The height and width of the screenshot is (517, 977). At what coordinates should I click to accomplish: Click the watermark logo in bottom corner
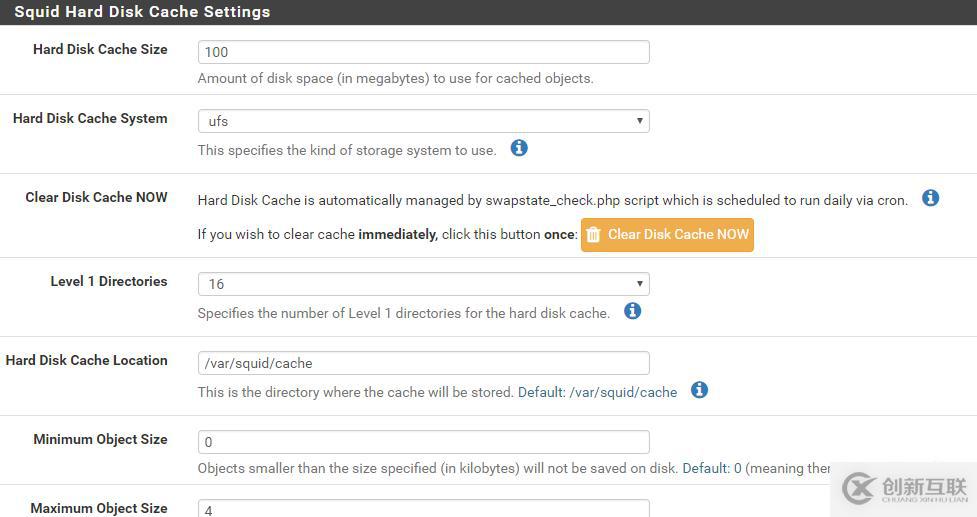tap(906, 488)
